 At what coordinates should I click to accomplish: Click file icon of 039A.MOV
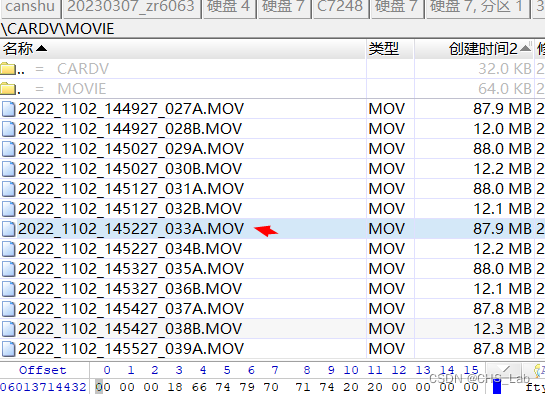click(8, 349)
